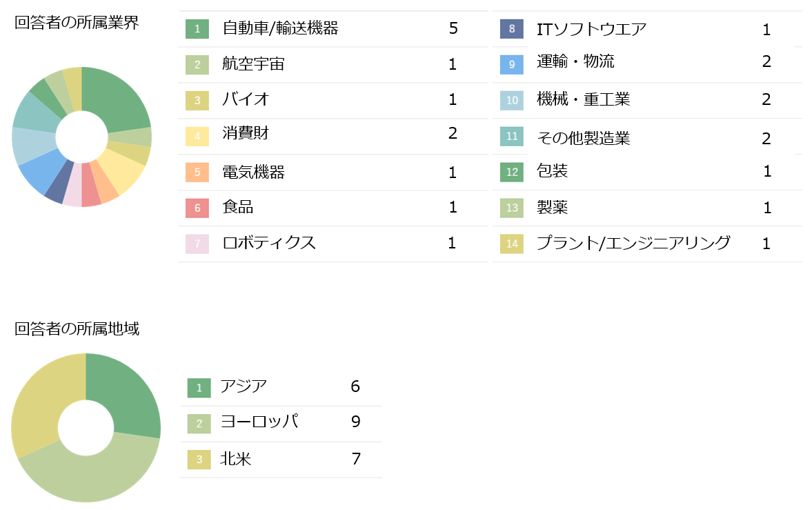Viewport: 812px width, 510px height.
Task: Select the orange 電気機器 swatch numbered 5
Action: [x=197, y=172]
